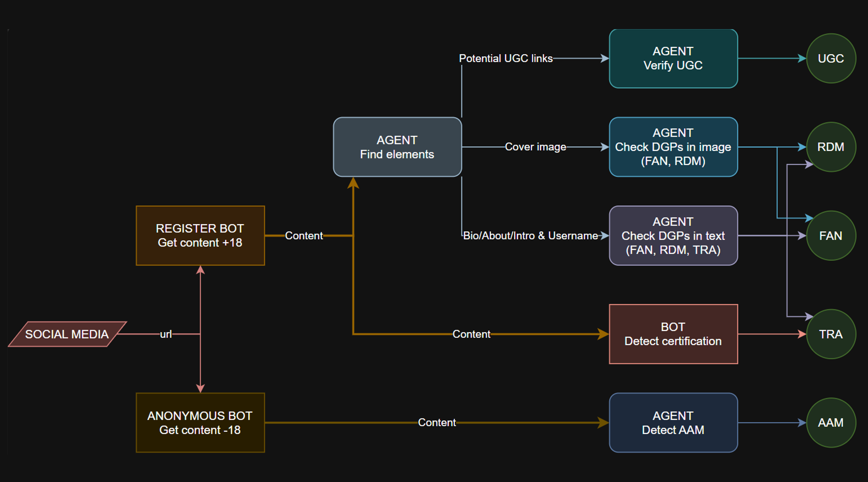Select the Cover image edge label

[535, 147]
